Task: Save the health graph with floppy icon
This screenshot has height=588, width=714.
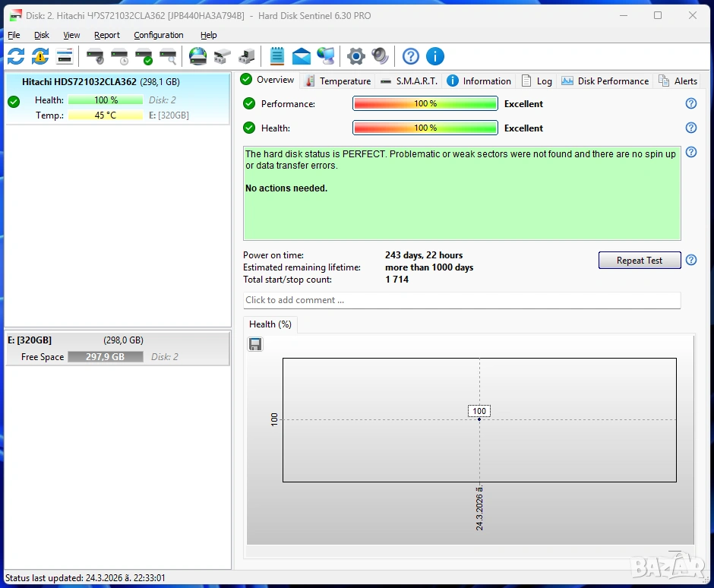Action: tap(255, 345)
